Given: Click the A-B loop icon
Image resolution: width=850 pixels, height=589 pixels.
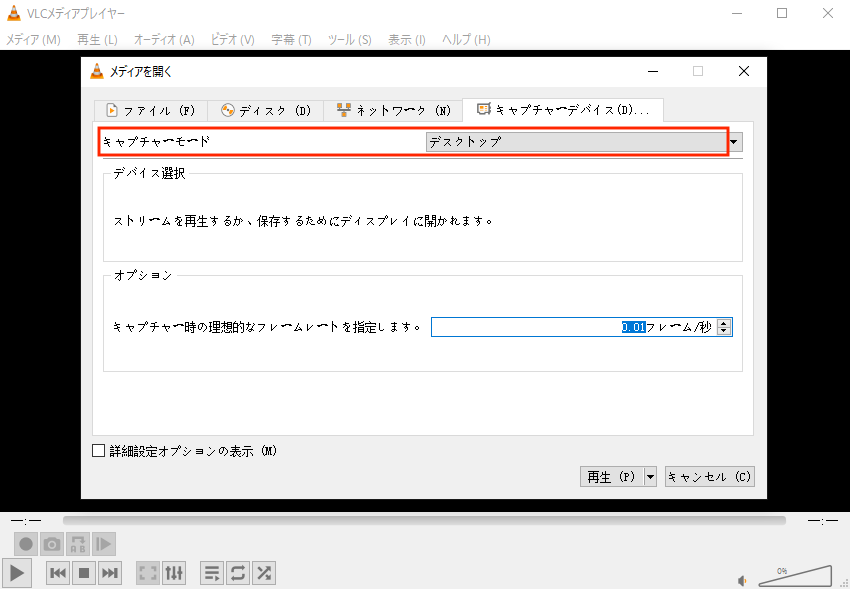Looking at the screenshot, I should pyautogui.click(x=78, y=544).
